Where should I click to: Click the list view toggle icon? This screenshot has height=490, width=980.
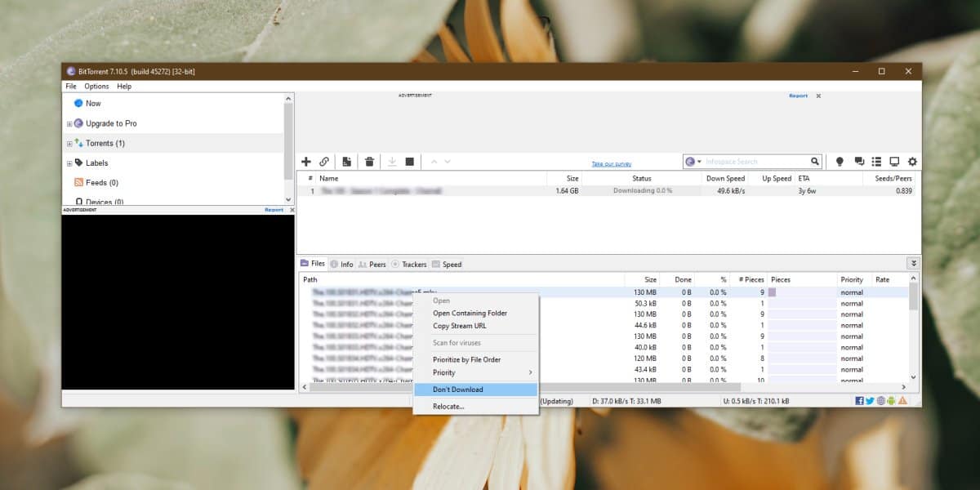tap(876, 162)
